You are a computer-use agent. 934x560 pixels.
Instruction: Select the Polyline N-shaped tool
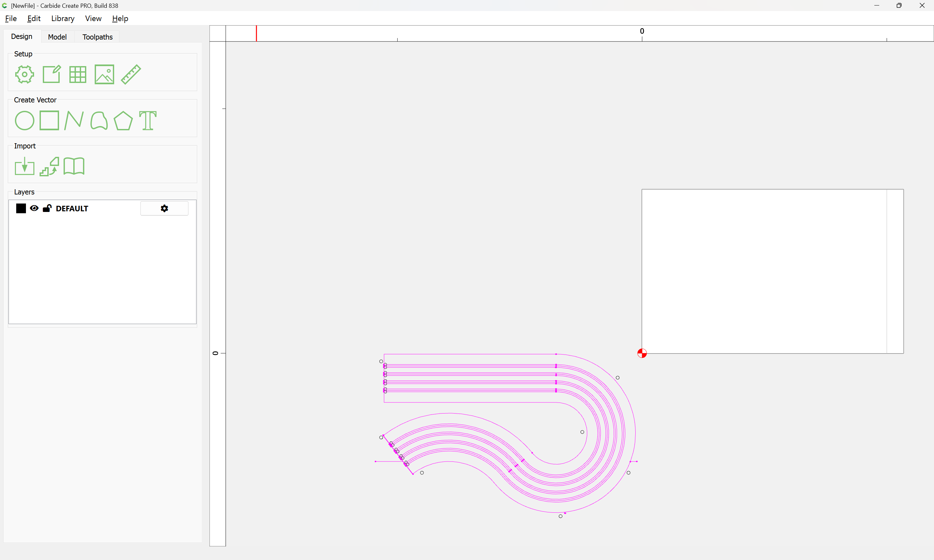click(74, 121)
